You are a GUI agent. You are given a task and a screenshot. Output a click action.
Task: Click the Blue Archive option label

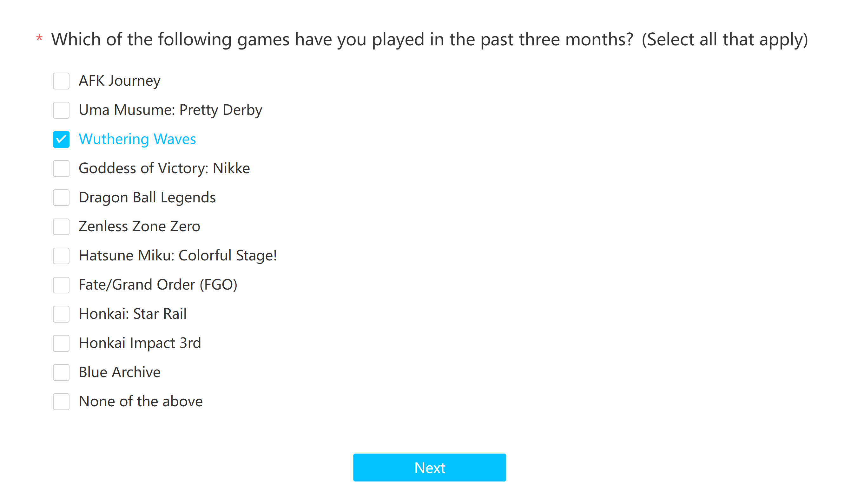119,372
